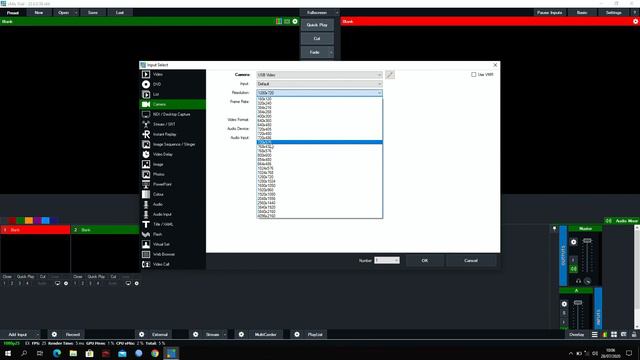
Task: Choose Stream / SRT input type
Action: [172, 124]
